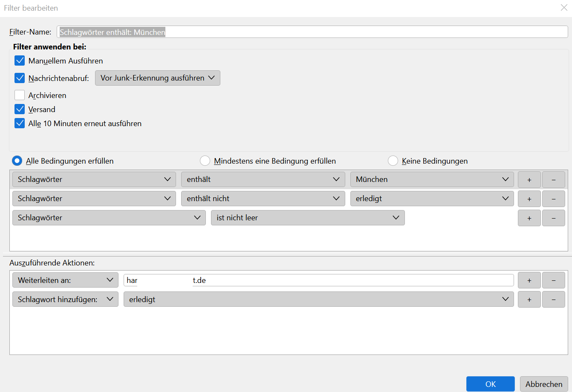Uncheck Manuellem Ausführen checkbox
572x392 pixels.
pyautogui.click(x=20, y=61)
